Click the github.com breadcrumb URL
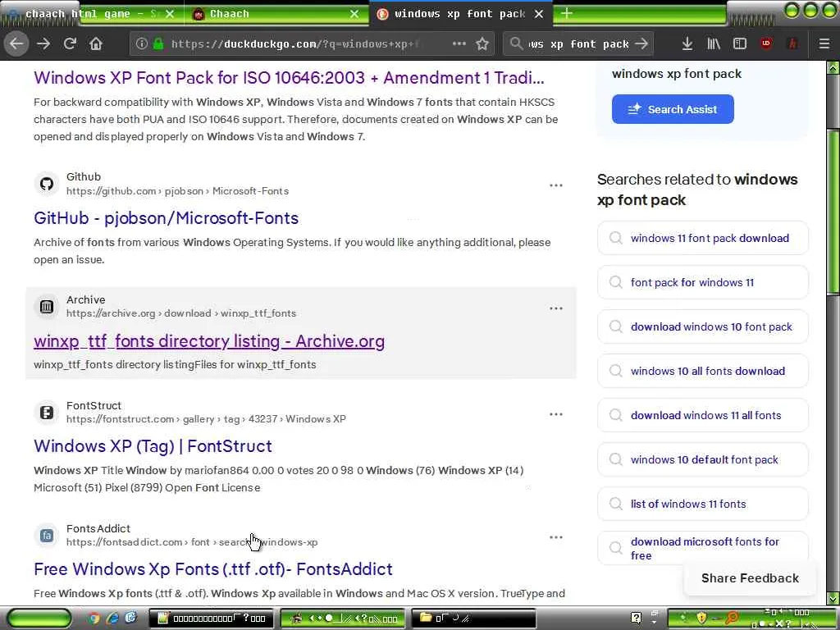This screenshot has height=630, width=840. pyautogui.click(x=177, y=191)
